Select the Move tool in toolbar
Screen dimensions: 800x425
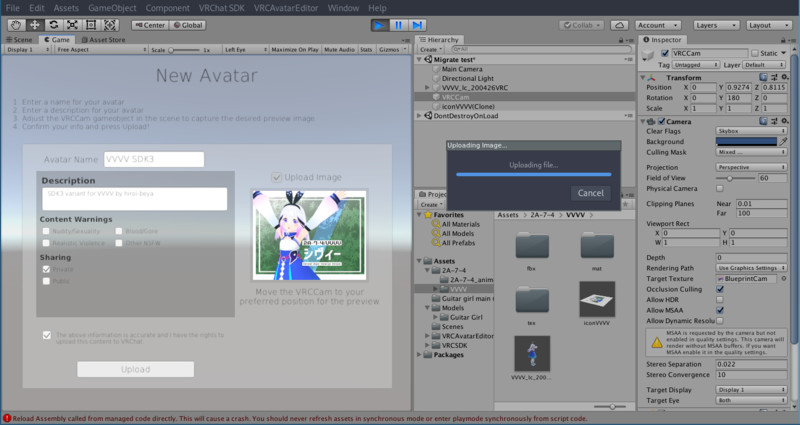click(x=35, y=25)
